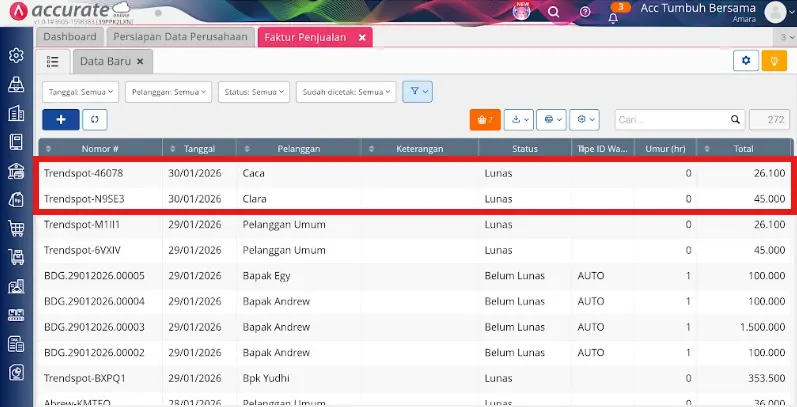Click the blue plus add-invoice button
Screen dimensions: 797x407
[61, 119]
